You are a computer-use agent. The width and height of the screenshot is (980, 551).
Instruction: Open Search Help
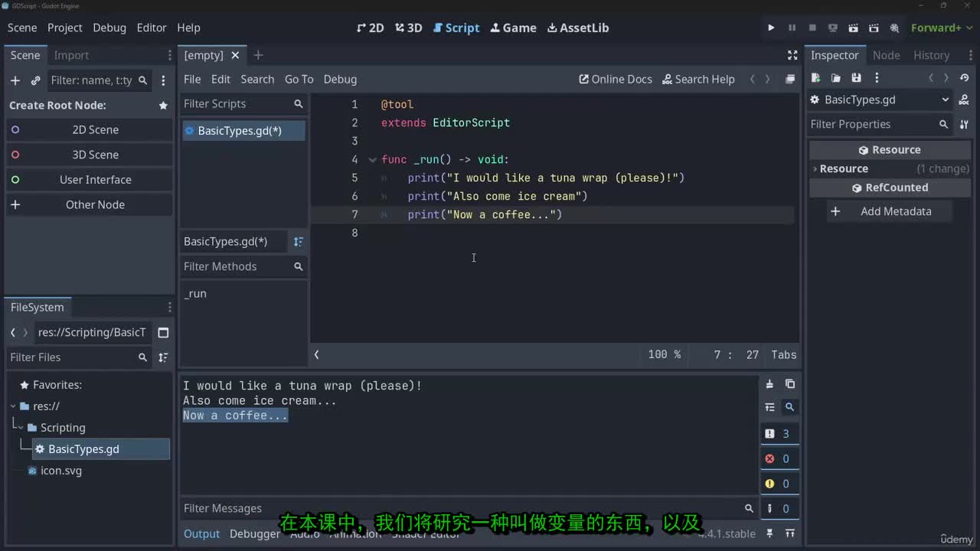698,79
